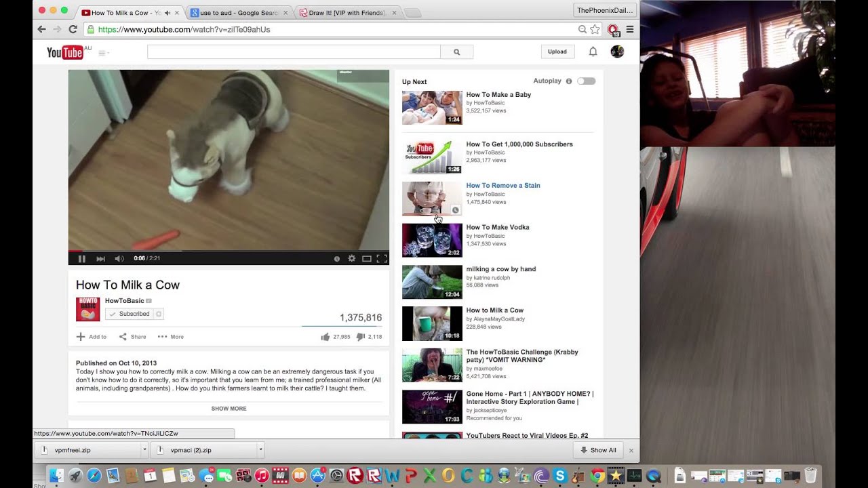Focus the YouTube search field
The height and width of the screenshot is (488, 868).
(x=294, y=52)
